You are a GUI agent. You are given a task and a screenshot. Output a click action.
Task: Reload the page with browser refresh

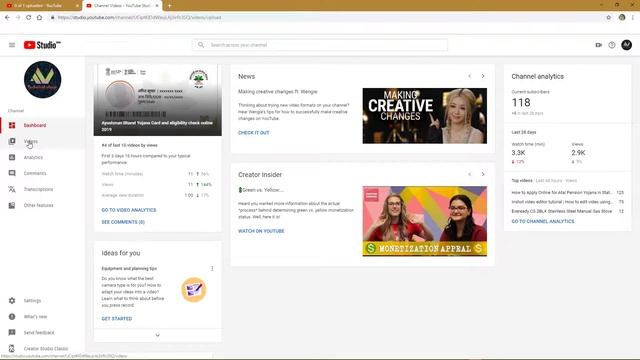pos(29,18)
